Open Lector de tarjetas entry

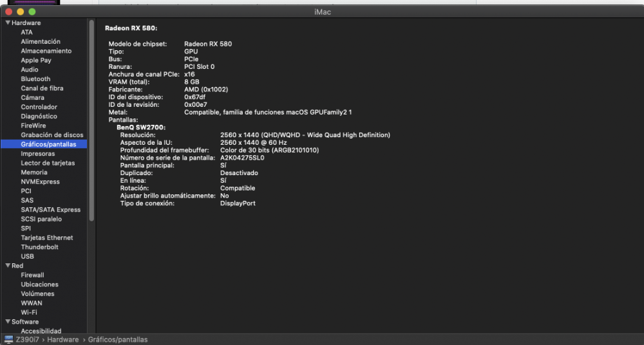(48, 163)
